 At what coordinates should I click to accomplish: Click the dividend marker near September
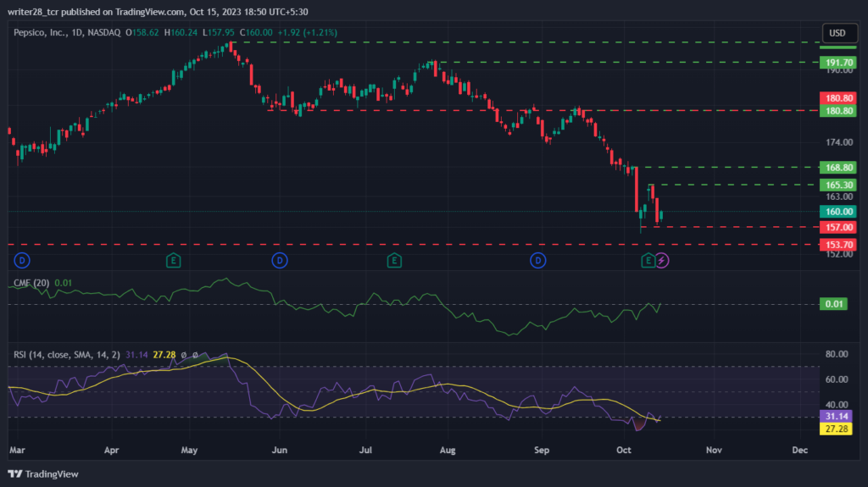point(538,260)
